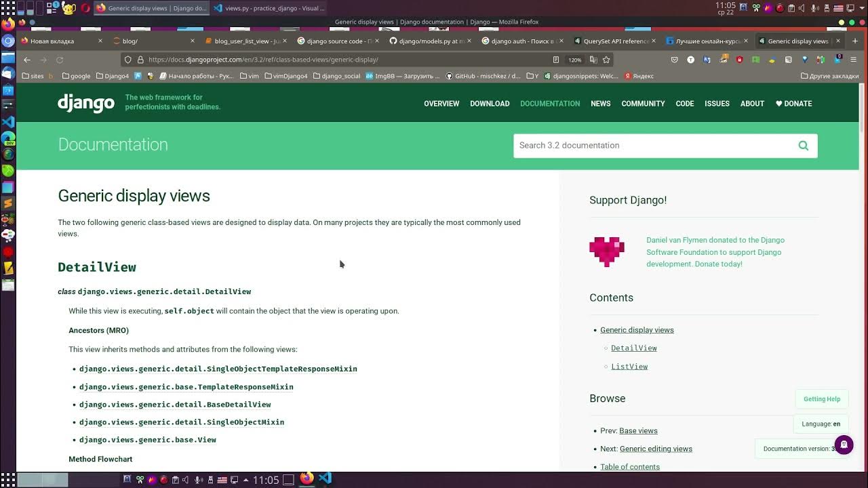Image resolution: width=868 pixels, height=488 pixels.
Task: Submit documentation search with magnifier icon
Action: tap(804, 146)
